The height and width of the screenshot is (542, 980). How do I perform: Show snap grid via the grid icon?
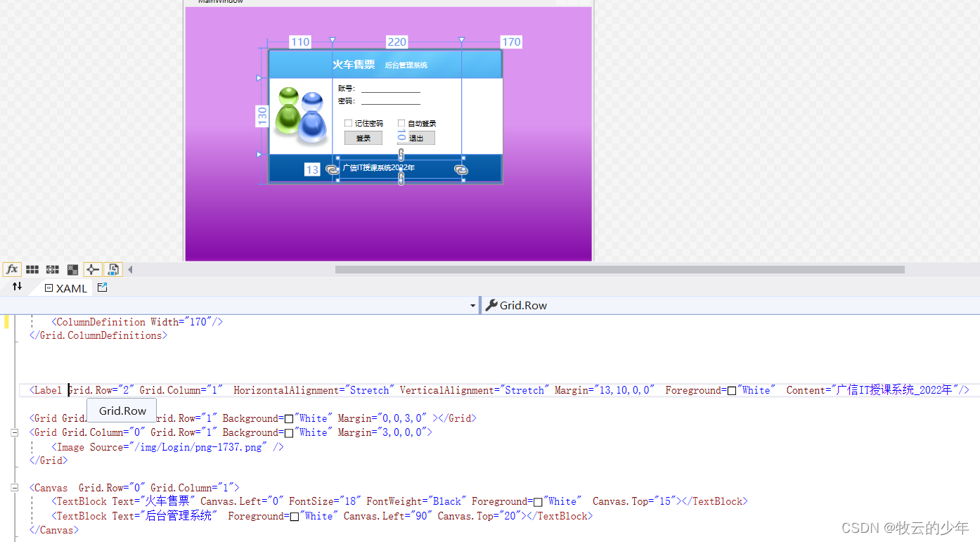32,269
